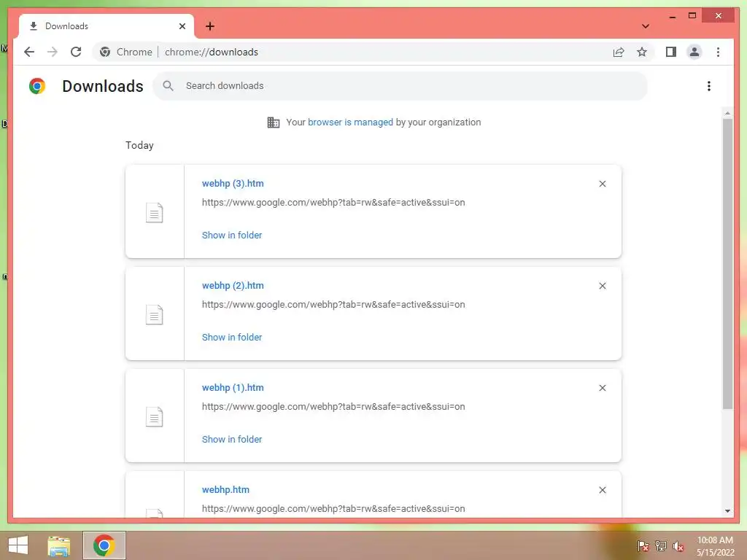
Task: Reload the downloads page
Action: pos(76,52)
